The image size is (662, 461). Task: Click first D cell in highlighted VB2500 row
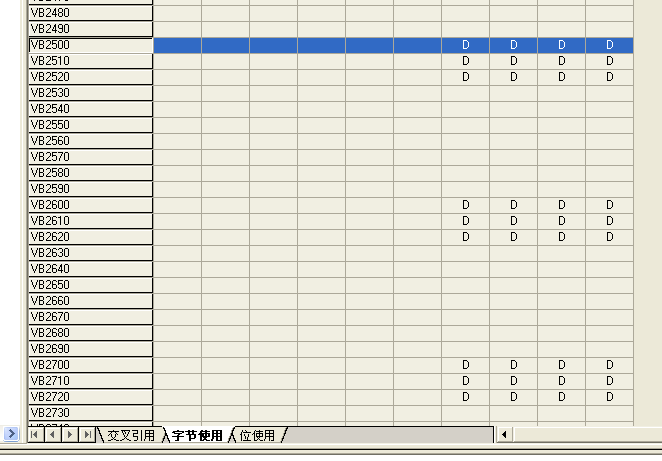click(466, 45)
